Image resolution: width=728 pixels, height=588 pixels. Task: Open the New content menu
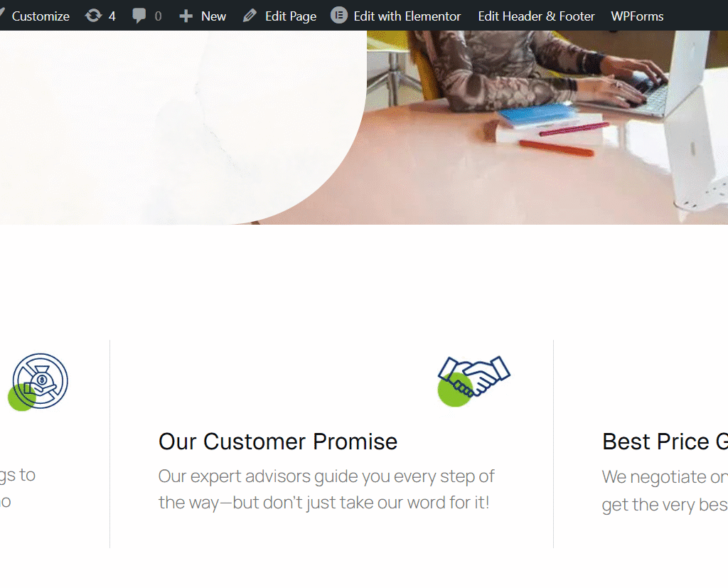[x=213, y=16]
